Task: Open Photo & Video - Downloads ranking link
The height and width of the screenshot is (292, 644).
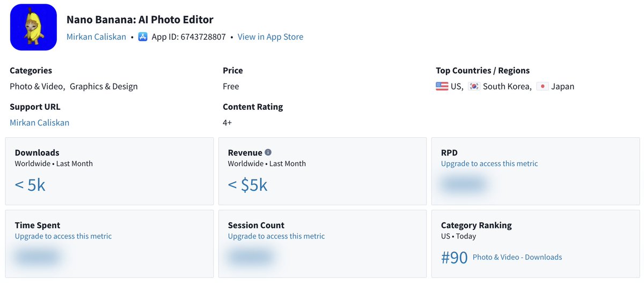Action: (x=517, y=257)
